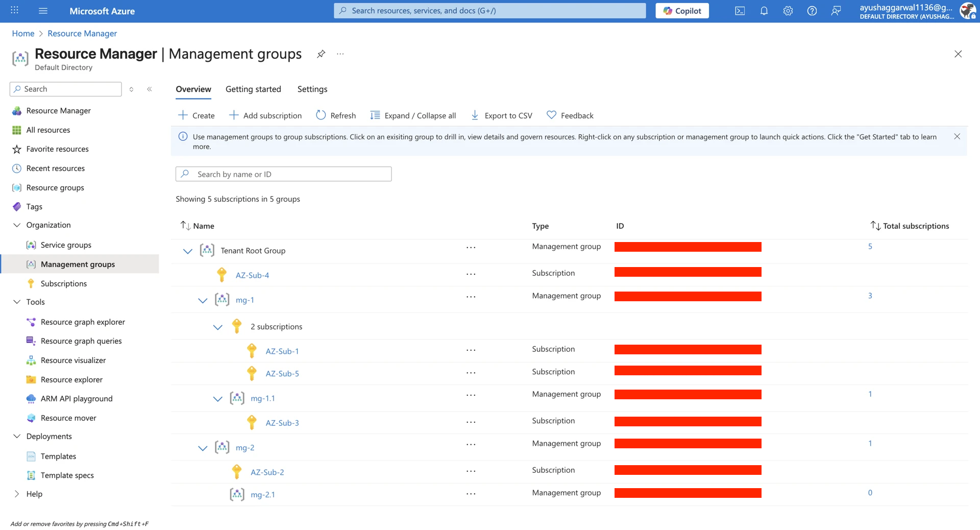Switch to the Overview tab
The image size is (980, 530).
(x=193, y=89)
